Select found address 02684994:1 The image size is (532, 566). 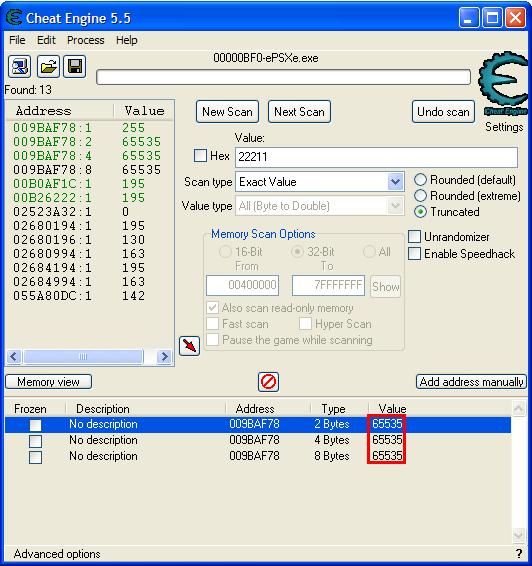(52, 282)
